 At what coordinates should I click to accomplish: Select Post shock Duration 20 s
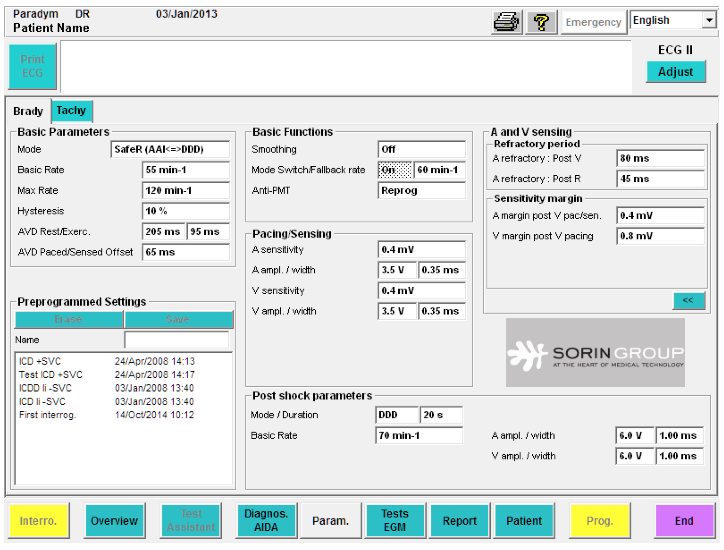point(441,415)
